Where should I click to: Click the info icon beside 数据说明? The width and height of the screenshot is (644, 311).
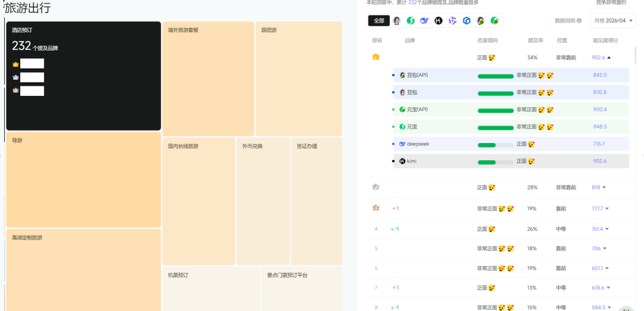pos(579,20)
